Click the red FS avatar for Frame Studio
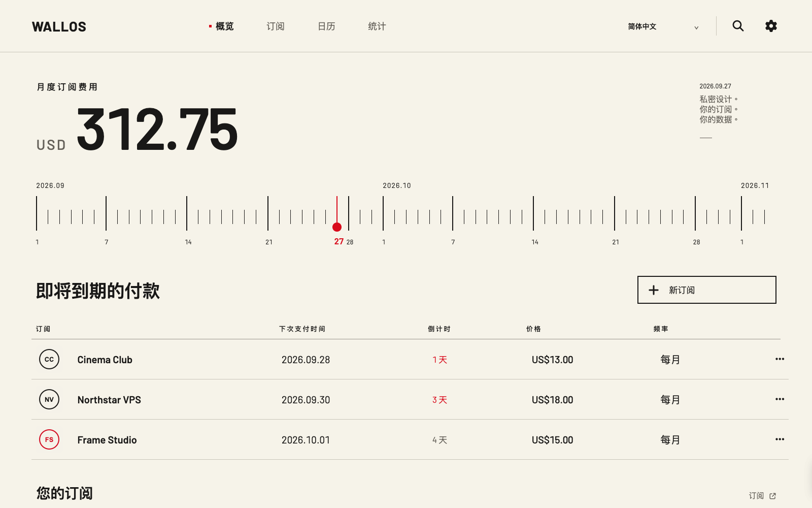This screenshot has width=812, height=508. click(x=49, y=439)
